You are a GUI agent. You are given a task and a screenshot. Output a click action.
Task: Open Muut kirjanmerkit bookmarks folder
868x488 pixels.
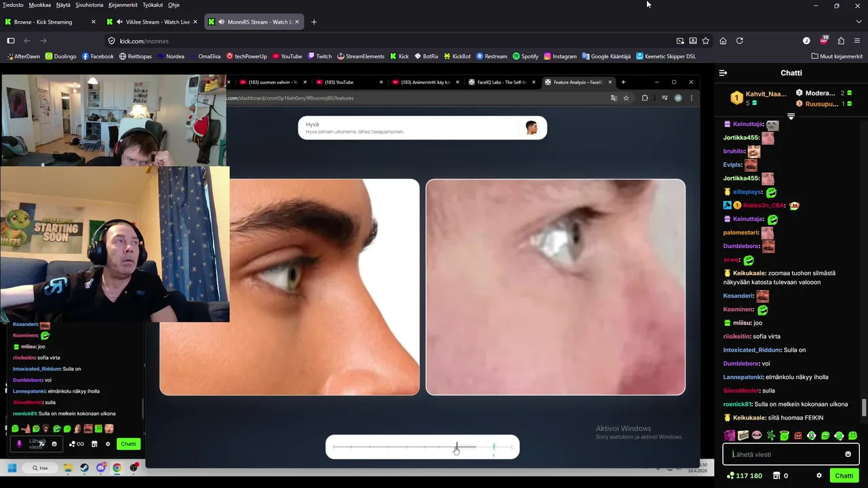tap(837, 56)
